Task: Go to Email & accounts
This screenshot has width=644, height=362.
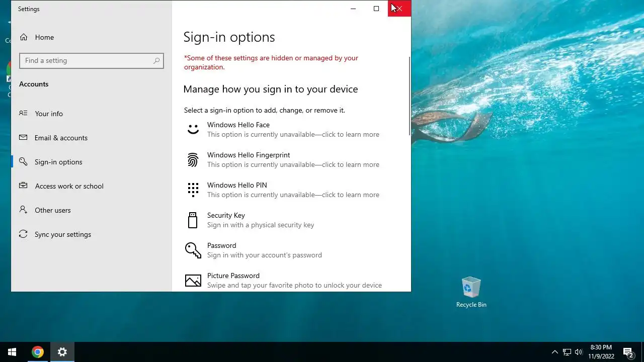Action: [x=92, y=138]
